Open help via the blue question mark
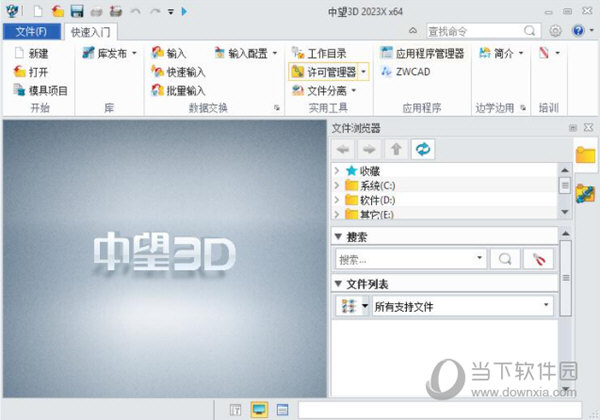The image size is (600, 420). click(x=578, y=30)
